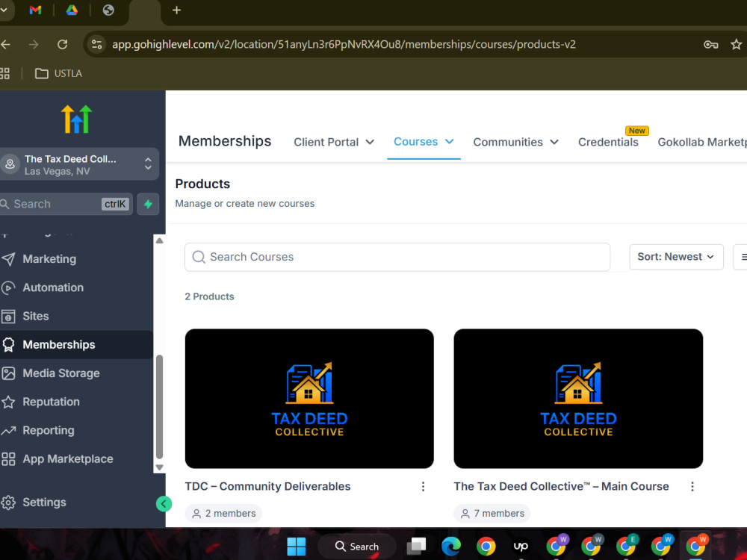
Task: Click the 7 members badge
Action: [492, 514]
